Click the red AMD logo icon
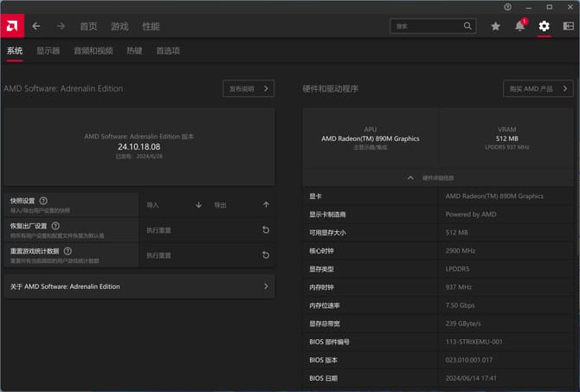Screen dimensions: 580x392 (x=13, y=26)
